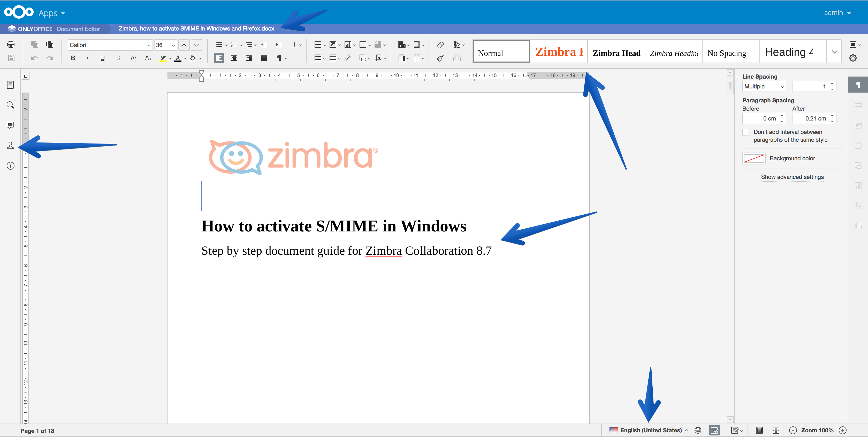Copy style with the paintbrush icon
Viewport: 868px width, 437px height.
(440, 58)
